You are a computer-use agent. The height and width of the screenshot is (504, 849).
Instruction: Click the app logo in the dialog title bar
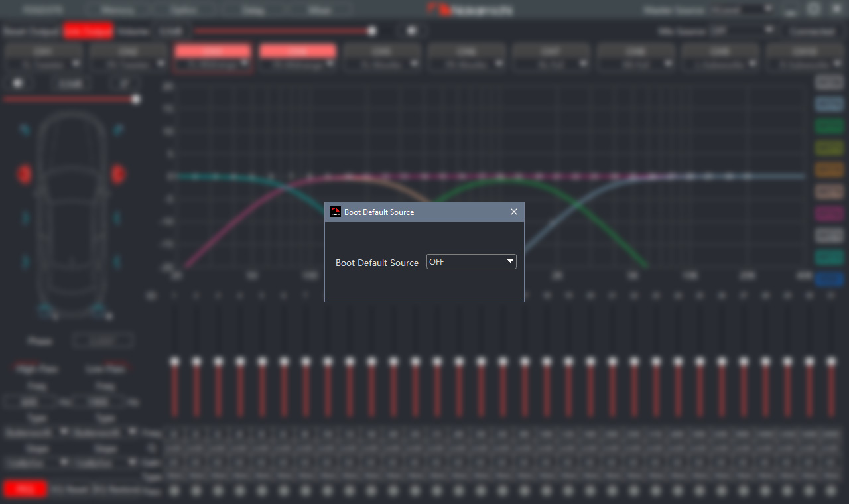click(336, 212)
